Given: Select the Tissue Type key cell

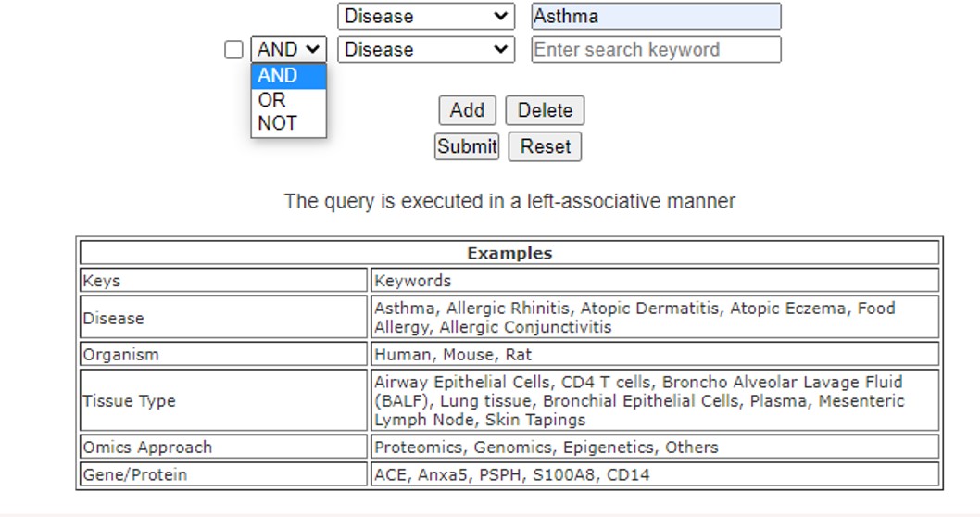Looking at the screenshot, I should point(224,401).
